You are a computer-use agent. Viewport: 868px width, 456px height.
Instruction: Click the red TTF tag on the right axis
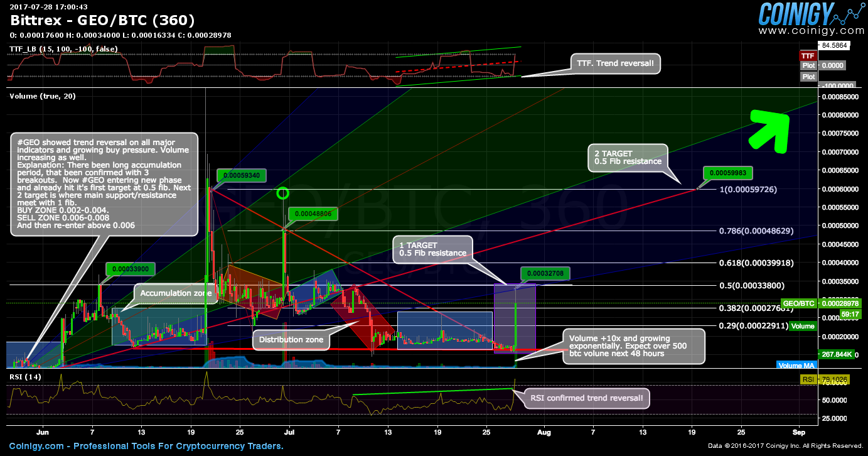click(x=808, y=56)
